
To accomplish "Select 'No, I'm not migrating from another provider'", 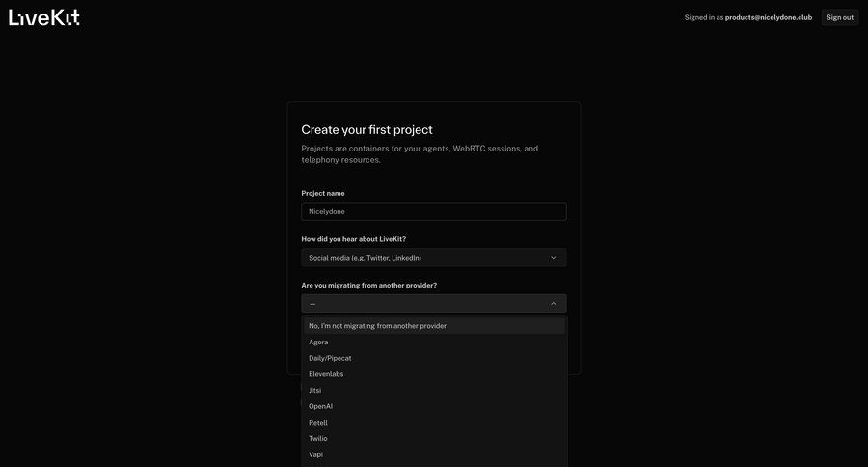I will (x=435, y=326).
